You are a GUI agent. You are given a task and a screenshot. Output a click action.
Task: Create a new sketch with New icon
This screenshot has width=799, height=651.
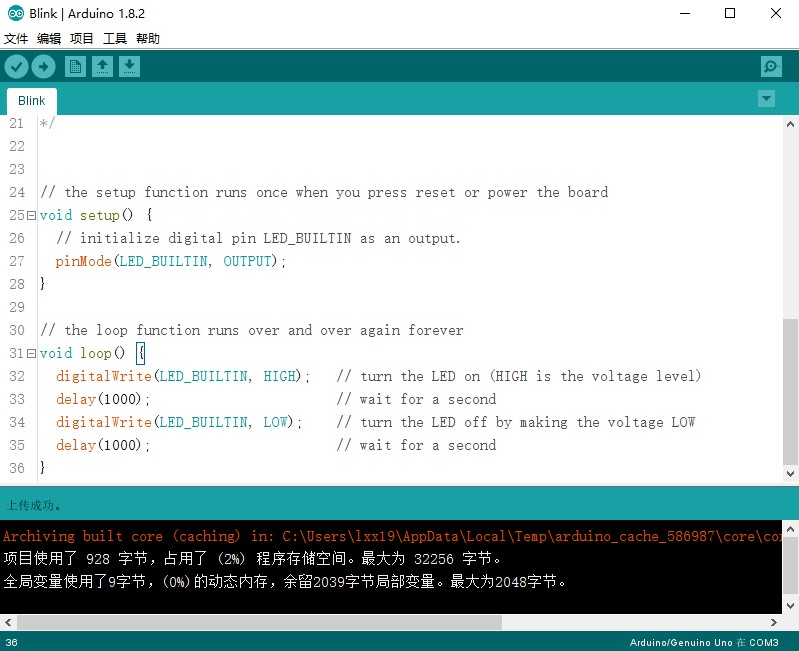pyautogui.click(x=75, y=67)
